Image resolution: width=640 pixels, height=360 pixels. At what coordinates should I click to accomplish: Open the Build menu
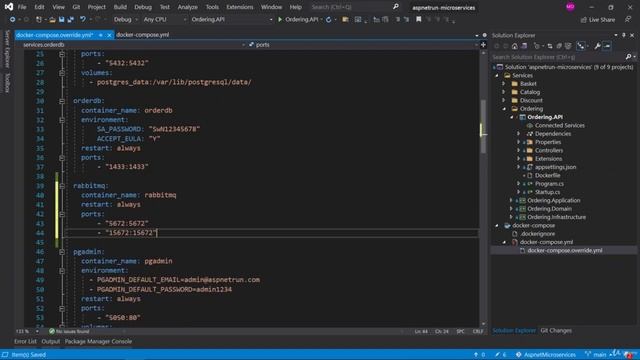(x=120, y=7)
